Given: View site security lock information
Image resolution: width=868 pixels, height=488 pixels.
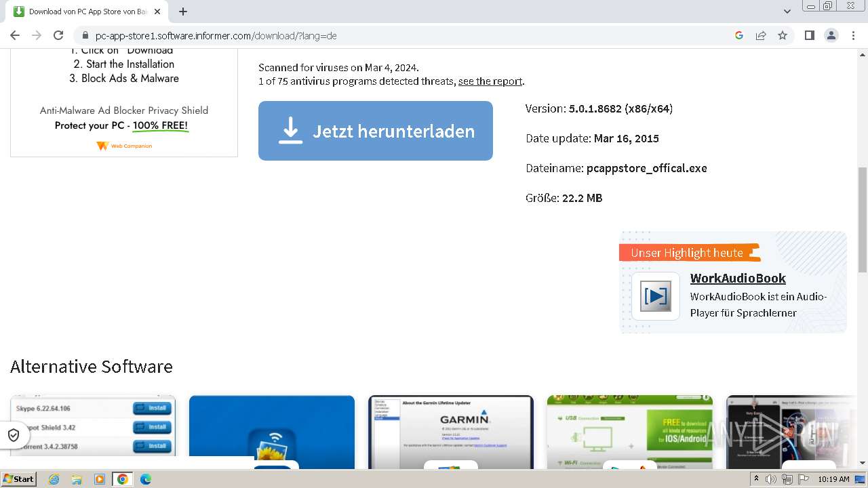Looking at the screenshot, I should 85,36.
